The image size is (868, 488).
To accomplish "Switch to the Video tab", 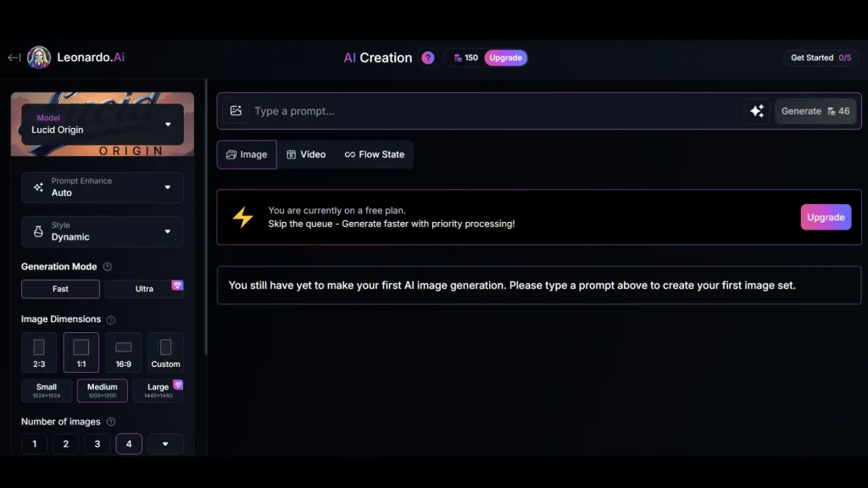I will [306, 154].
